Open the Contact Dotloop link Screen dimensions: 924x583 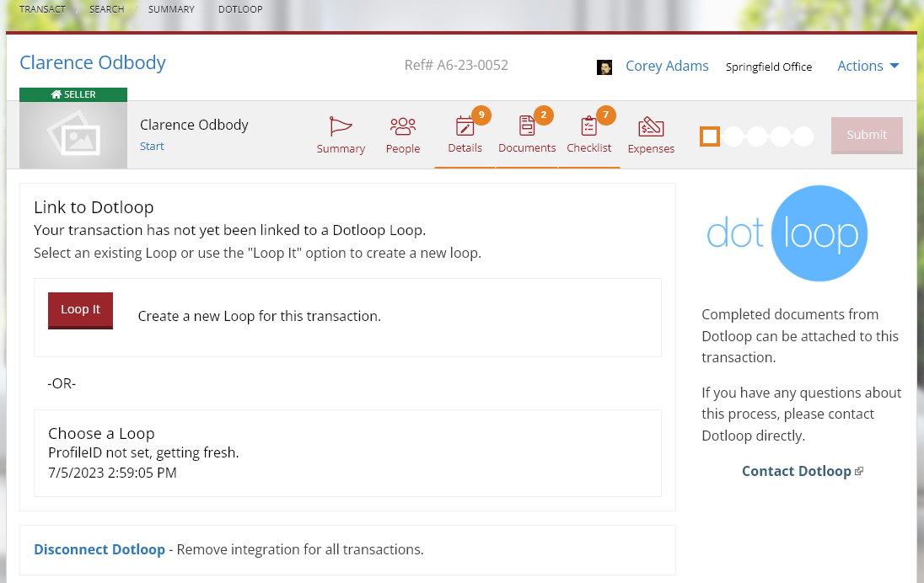pyautogui.click(x=795, y=470)
